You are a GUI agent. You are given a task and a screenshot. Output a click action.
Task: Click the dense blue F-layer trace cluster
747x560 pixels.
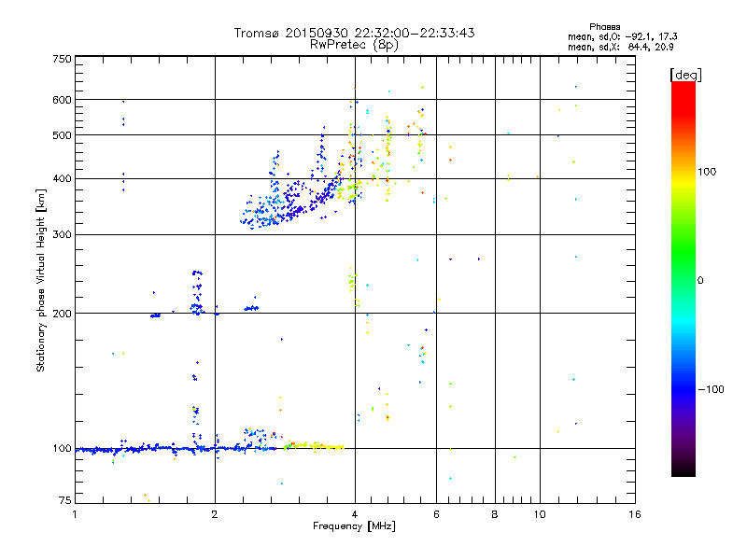click(x=290, y=200)
